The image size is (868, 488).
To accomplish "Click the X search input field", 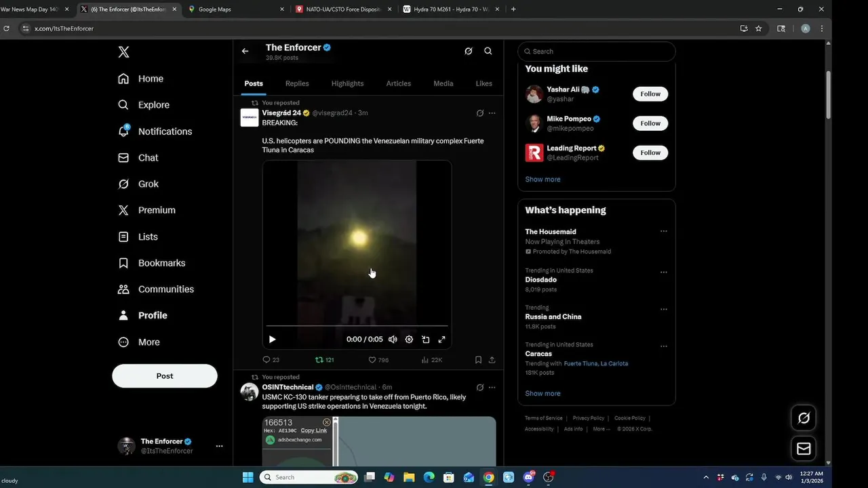I will [597, 52].
